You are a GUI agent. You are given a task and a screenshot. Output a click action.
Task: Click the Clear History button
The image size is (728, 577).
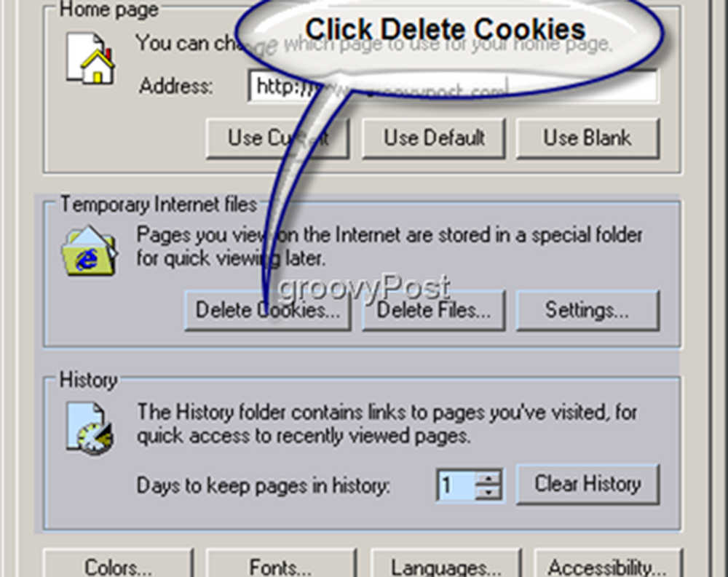[x=587, y=484]
